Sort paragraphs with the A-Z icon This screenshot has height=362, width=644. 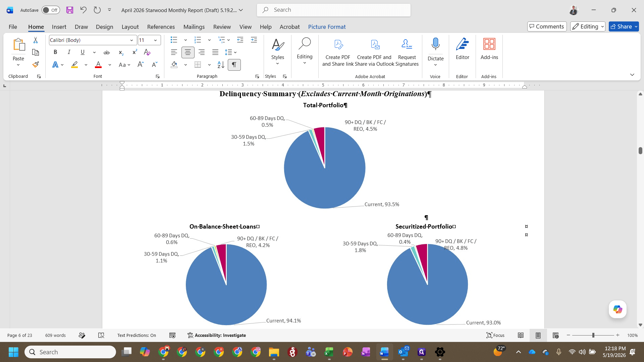(x=221, y=64)
